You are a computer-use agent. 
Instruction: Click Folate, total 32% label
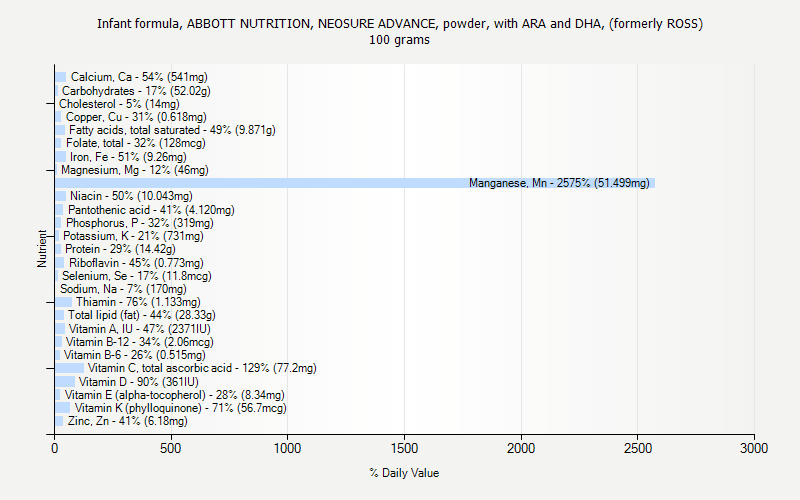(x=136, y=143)
